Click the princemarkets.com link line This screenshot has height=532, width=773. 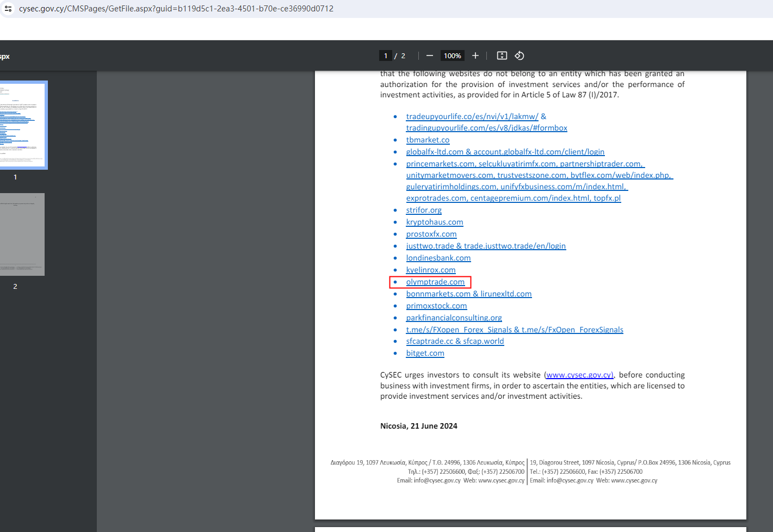(x=525, y=164)
